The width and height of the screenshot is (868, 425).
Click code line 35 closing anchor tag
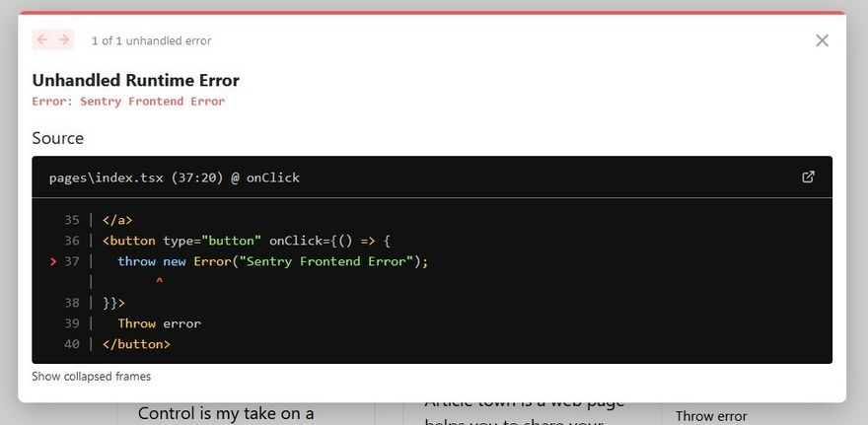(x=117, y=220)
